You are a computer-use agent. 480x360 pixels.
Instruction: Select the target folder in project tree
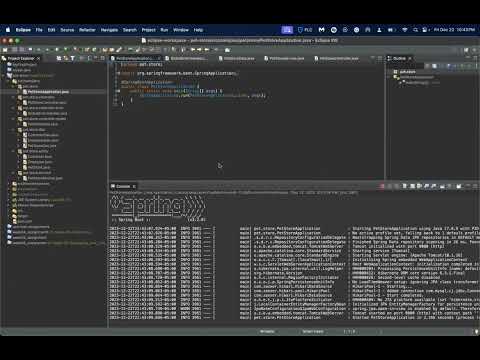(x=20, y=216)
